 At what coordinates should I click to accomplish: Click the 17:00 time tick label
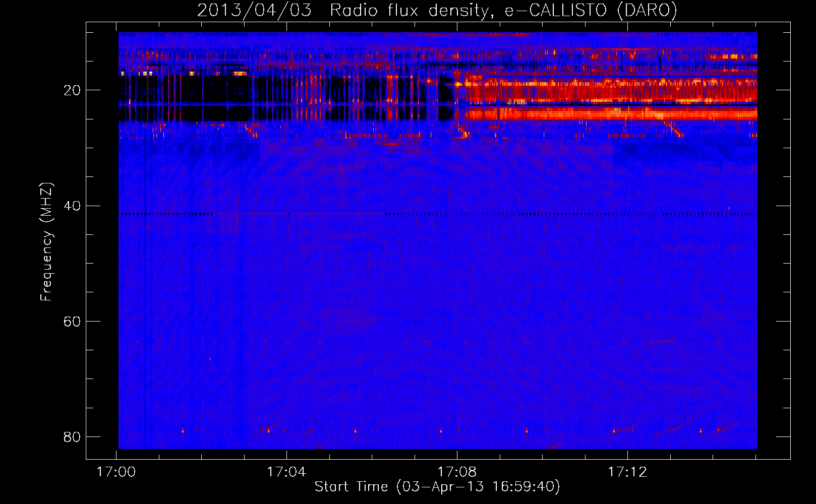click(x=116, y=472)
